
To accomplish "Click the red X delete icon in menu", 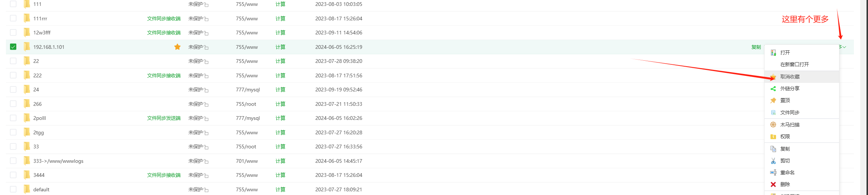I will (x=773, y=184).
